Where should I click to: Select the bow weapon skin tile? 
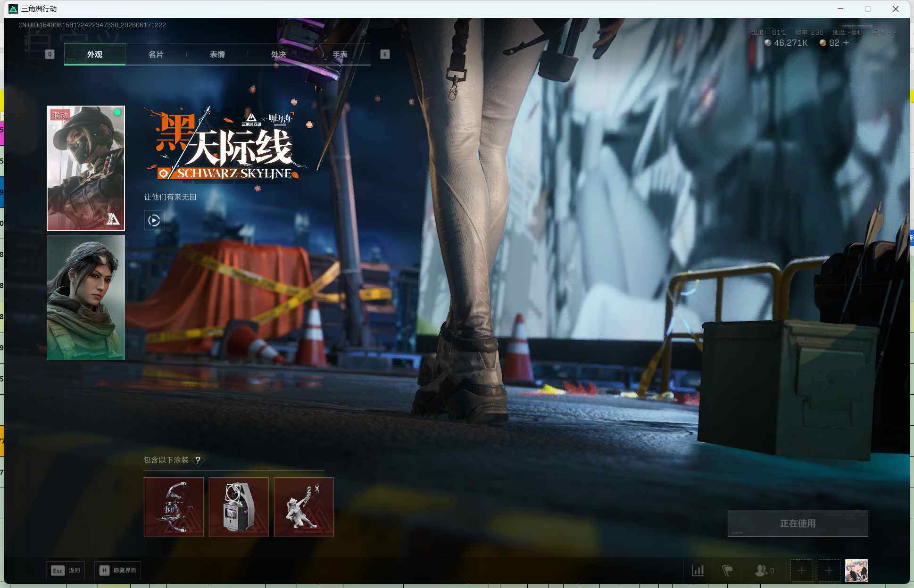[x=174, y=507]
